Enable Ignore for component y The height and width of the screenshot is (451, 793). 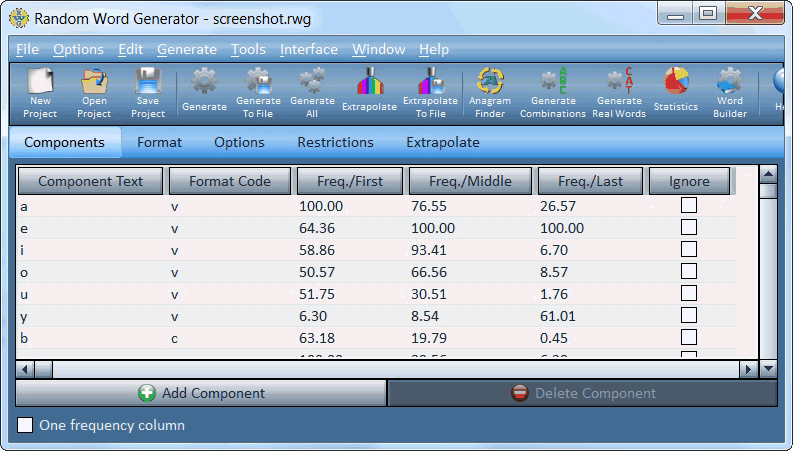click(689, 315)
